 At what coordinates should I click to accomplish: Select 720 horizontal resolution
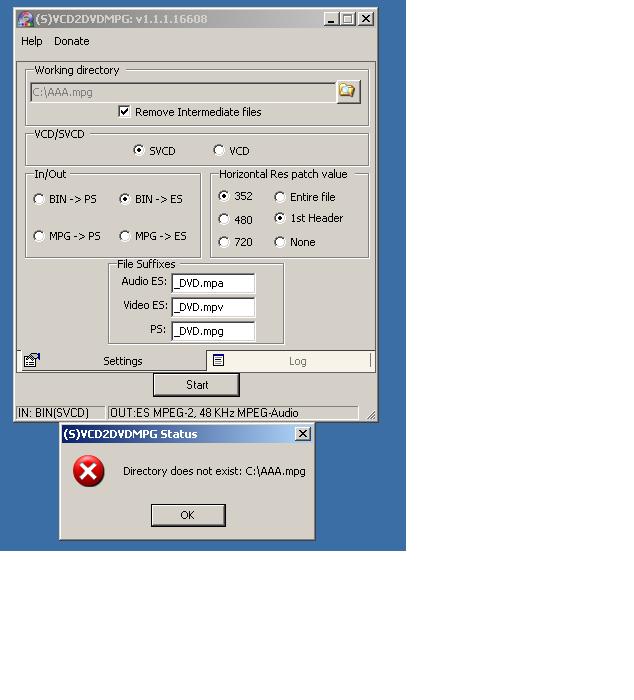coord(224,242)
